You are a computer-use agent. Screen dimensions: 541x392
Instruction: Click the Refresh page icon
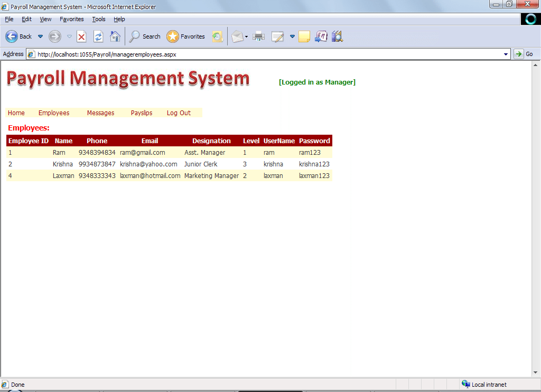[98, 36]
